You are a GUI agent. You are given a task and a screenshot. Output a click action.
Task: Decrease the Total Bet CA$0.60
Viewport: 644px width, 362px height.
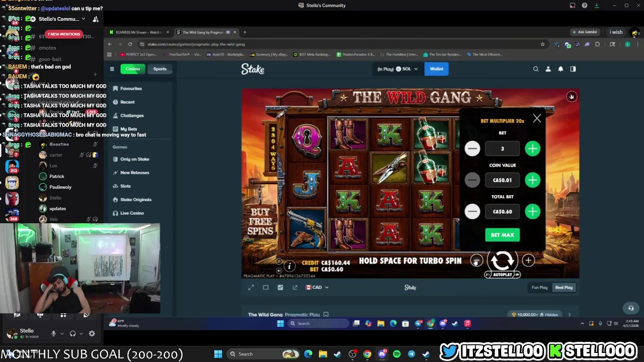pos(472,212)
